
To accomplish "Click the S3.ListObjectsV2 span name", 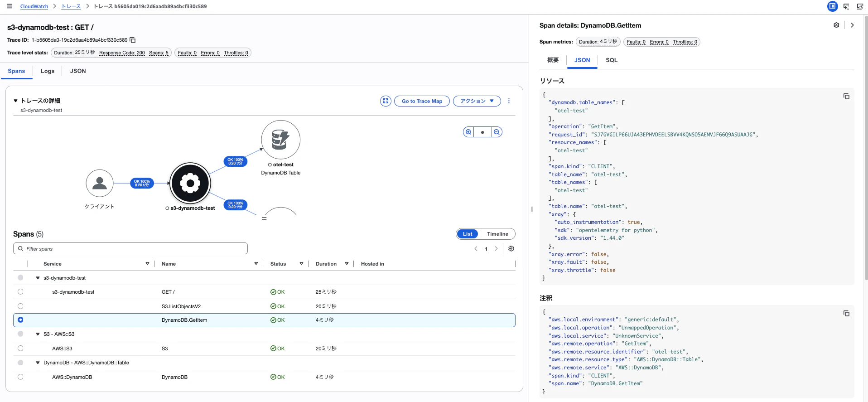I will [181, 307].
